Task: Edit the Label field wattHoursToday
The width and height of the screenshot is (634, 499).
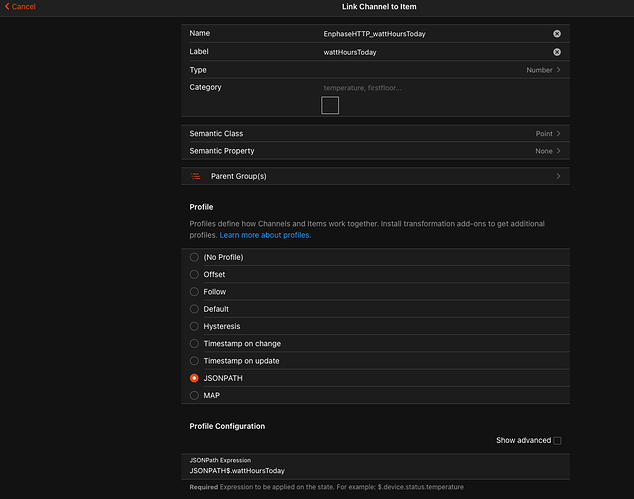Action: click(435, 52)
